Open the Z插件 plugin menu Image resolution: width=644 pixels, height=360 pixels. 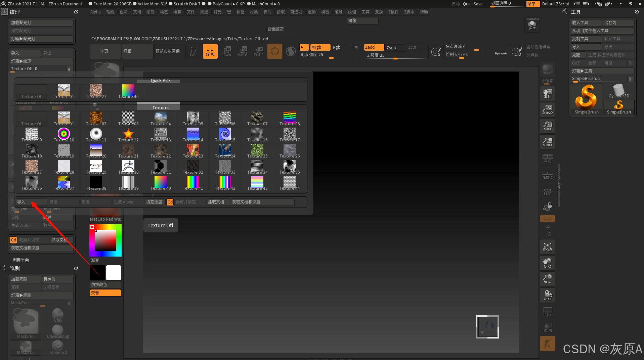point(393,12)
